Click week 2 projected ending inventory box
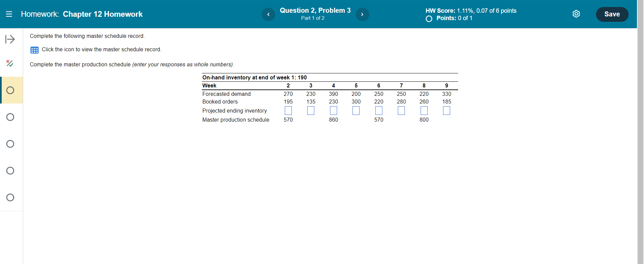This screenshot has height=264, width=644. click(288, 111)
